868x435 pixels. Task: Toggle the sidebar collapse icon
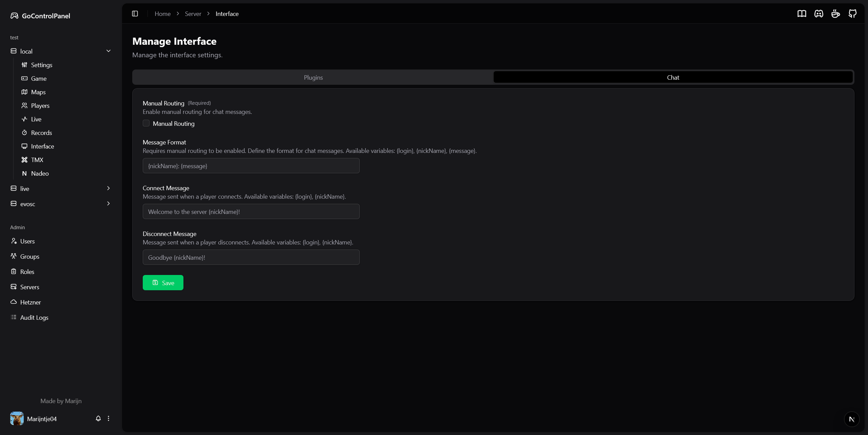coord(135,14)
